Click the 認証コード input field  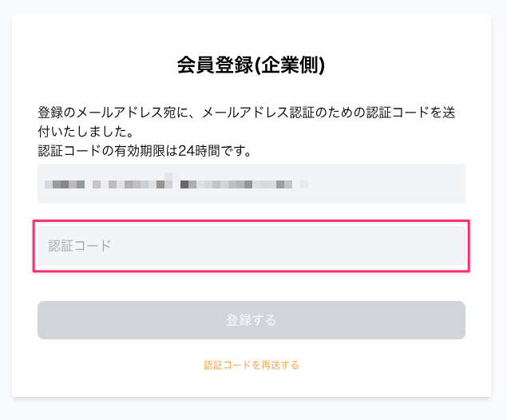pos(251,246)
